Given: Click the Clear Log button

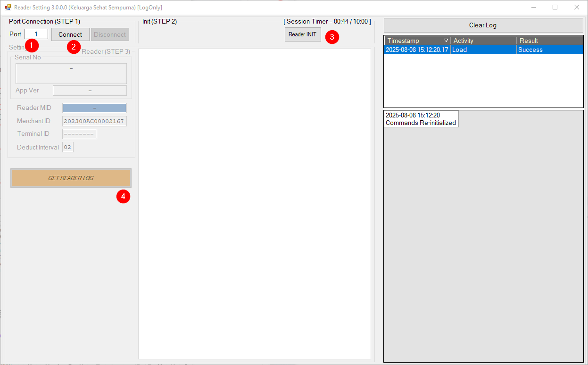Looking at the screenshot, I should tap(483, 25).
